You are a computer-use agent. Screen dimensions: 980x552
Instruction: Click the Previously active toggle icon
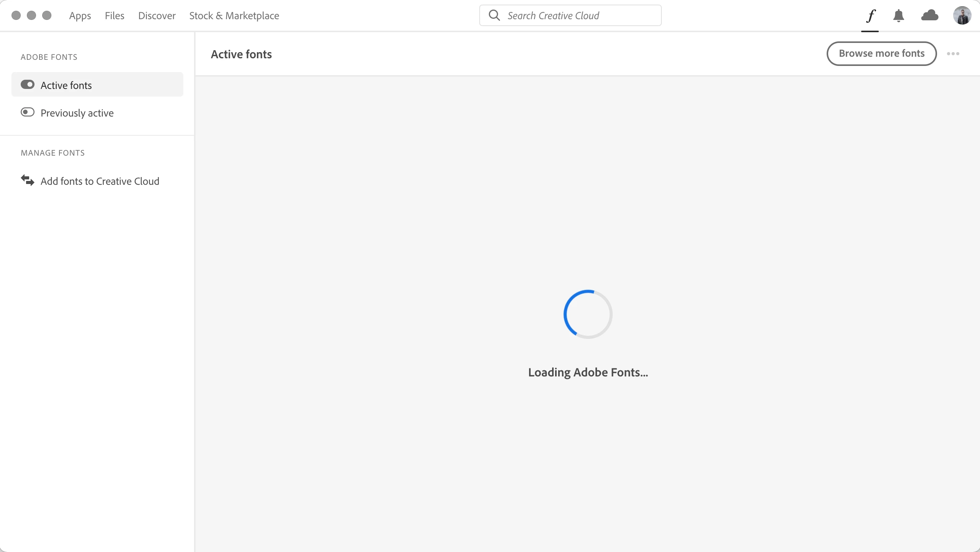pyautogui.click(x=28, y=112)
